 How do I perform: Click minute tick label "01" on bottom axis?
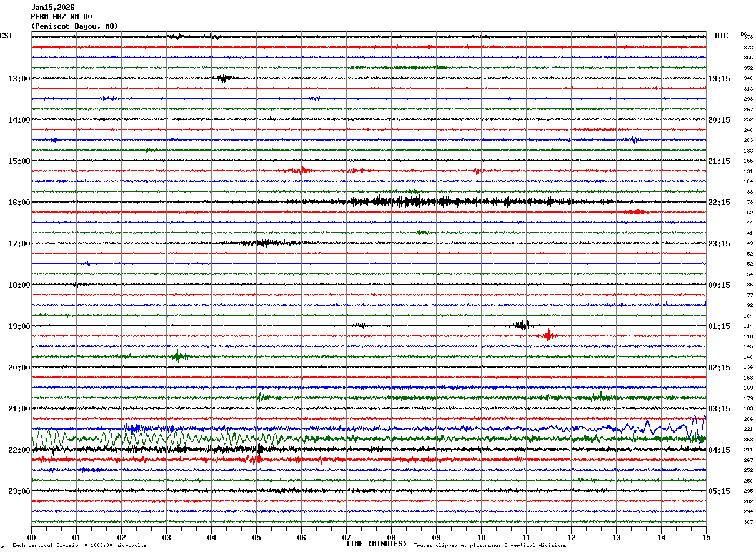[76, 538]
